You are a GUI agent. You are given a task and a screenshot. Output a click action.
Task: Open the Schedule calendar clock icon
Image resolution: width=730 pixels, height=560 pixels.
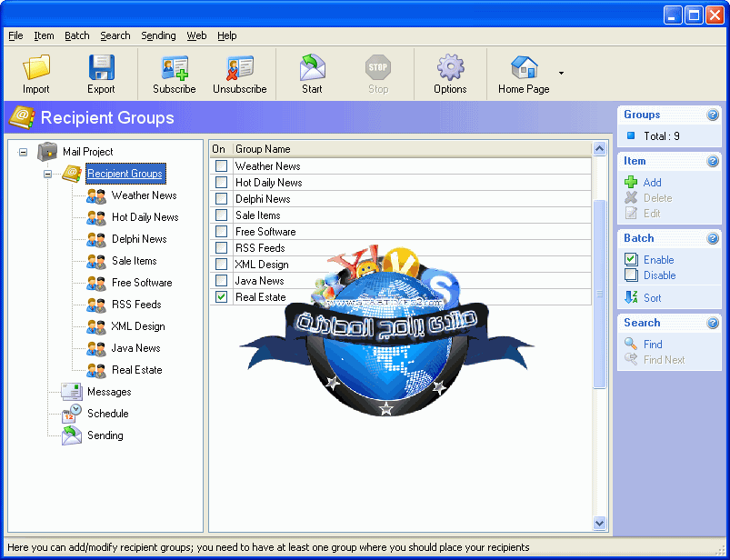click(72, 414)
